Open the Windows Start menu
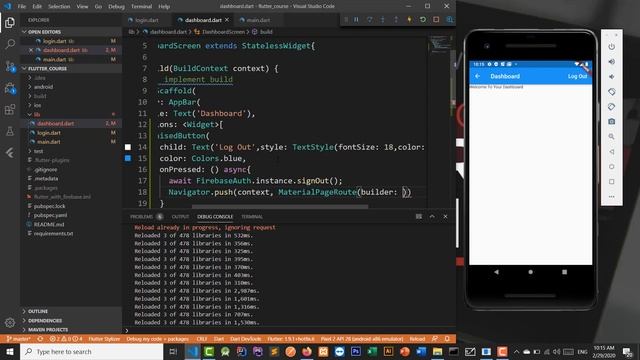640x360 pixels. point(10,351)
